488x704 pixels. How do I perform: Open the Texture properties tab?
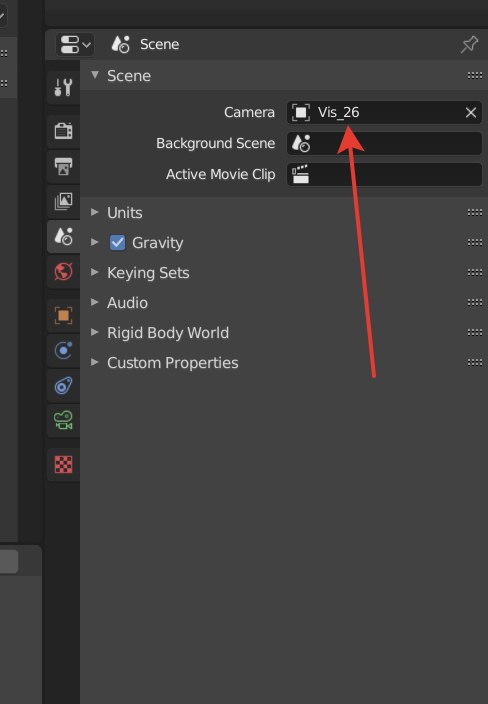(x=63, y=465)
